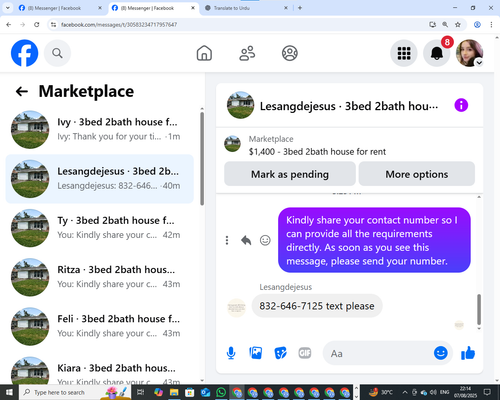
Task: Open the $1,400 3bed 2bath listing link
Action: point(317,152)
